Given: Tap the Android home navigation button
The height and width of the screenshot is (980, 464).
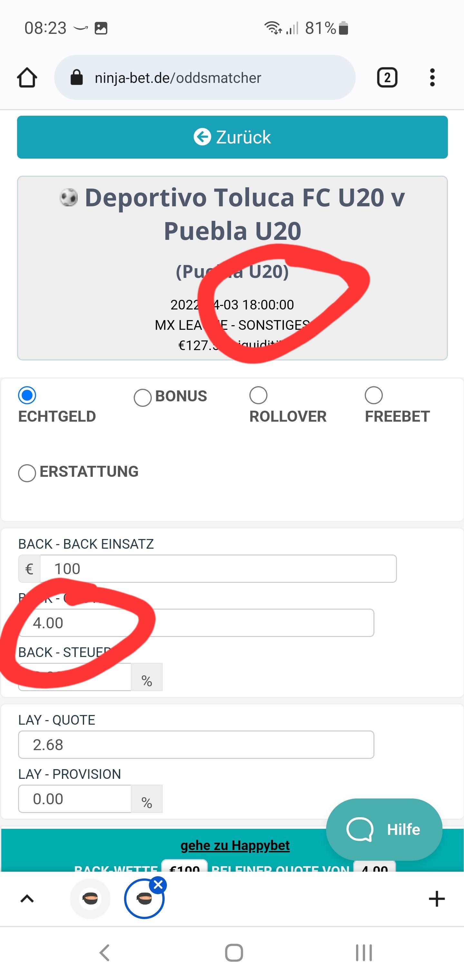Looking at the screenshot, I should click(234, 953).
